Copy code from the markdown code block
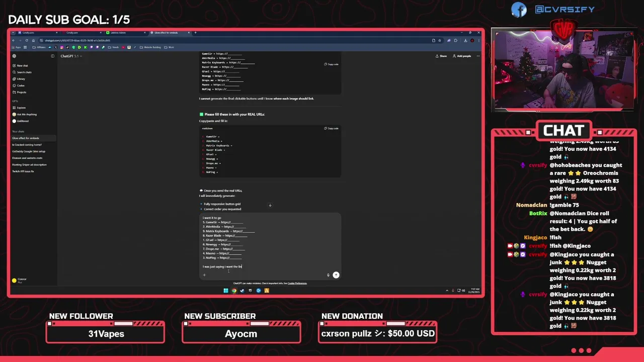 [331, 128]
